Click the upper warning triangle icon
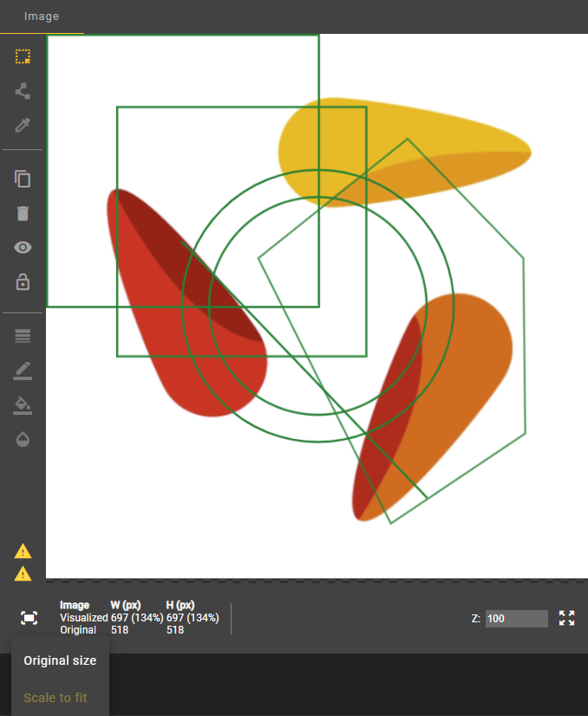The width and height of the screenshot is (588, 716). point(23,551)
